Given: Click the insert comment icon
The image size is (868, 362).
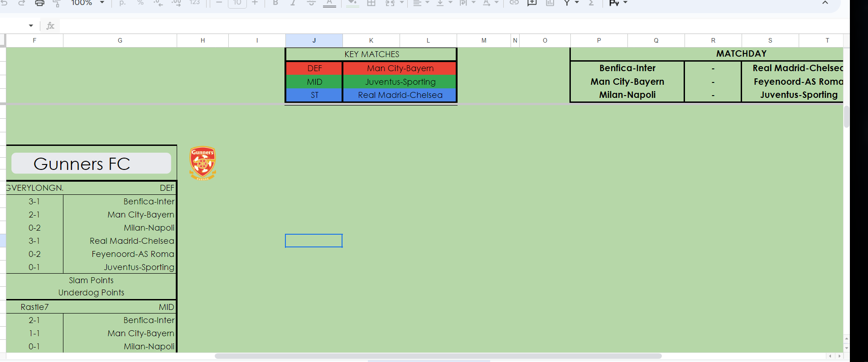Looking at the screenshot, I should (x=532, y=3).
